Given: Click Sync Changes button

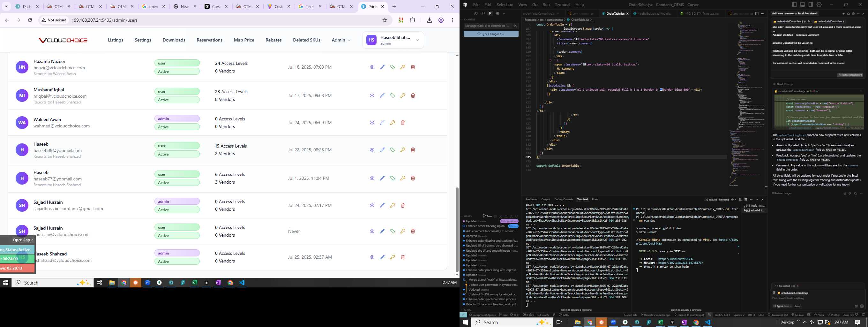Looking at the screenshot, I should (491, 34).
